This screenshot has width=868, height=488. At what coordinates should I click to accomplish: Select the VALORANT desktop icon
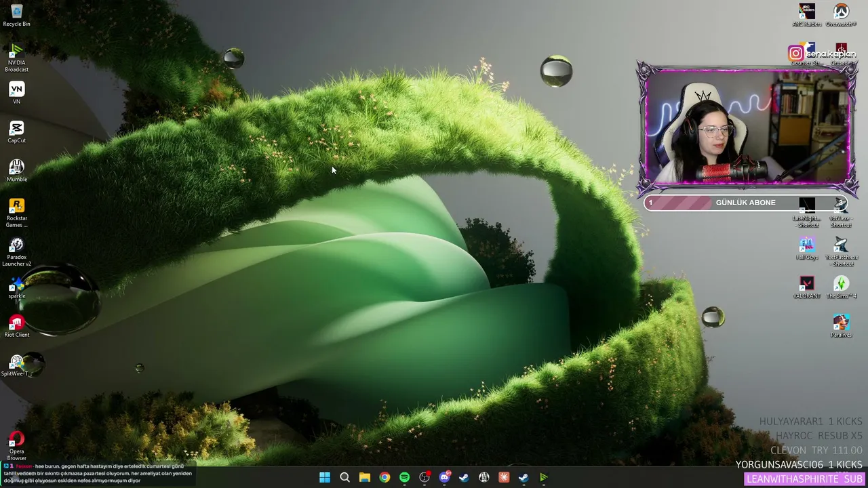pyautogui.click(x=807, y=287)
